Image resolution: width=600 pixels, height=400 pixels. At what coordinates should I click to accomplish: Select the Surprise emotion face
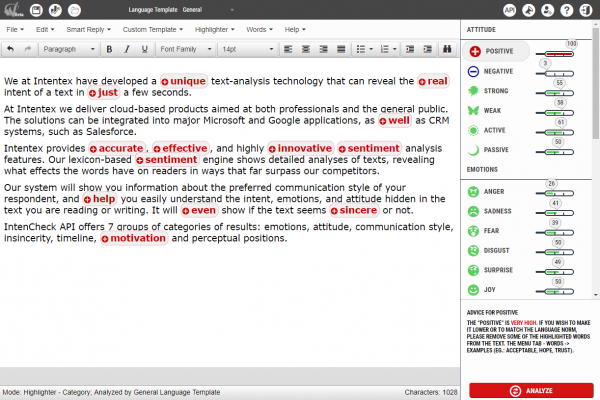473,270
